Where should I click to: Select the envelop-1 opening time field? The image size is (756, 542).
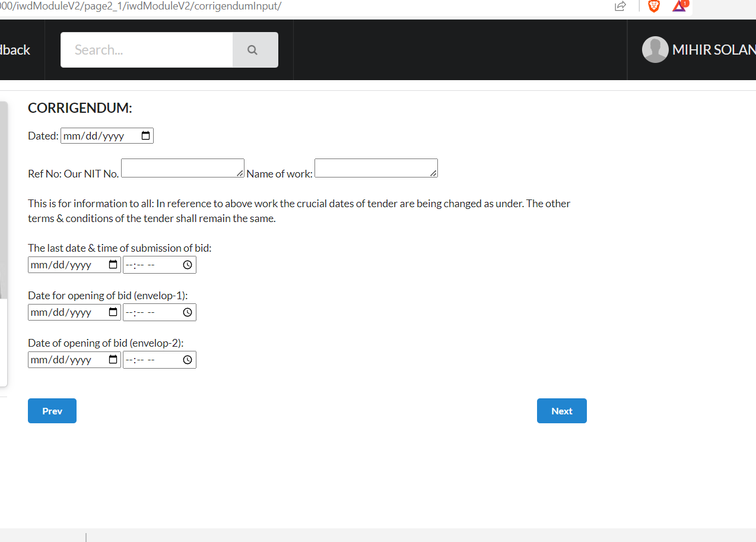coord(160,312)
